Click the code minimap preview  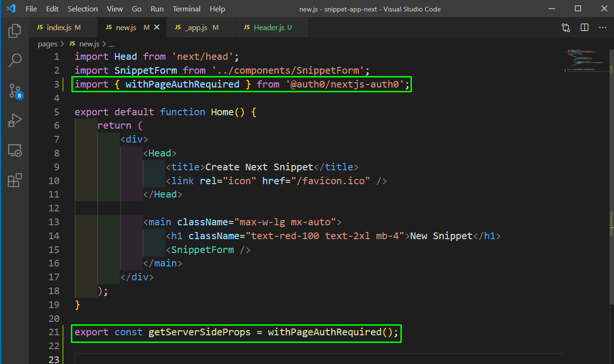pos(585,60)
